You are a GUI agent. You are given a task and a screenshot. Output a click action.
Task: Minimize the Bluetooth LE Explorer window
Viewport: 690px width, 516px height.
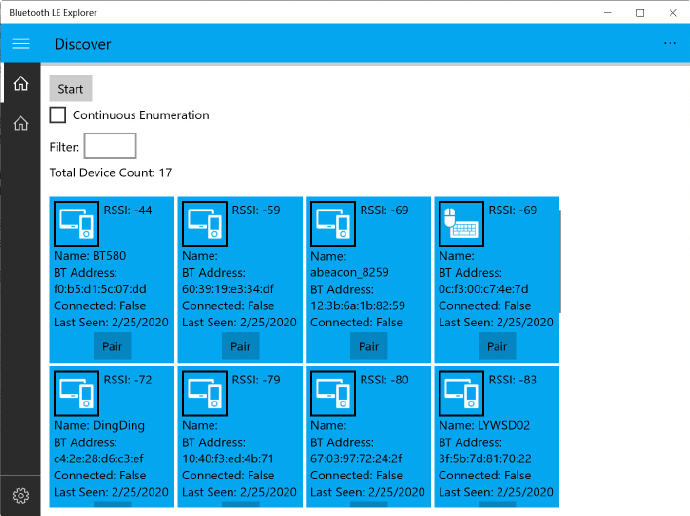pyautogui.click(x=608, y=12)
